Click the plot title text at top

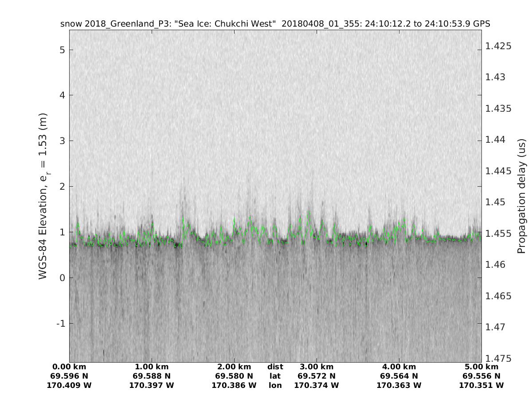(275, 24)
